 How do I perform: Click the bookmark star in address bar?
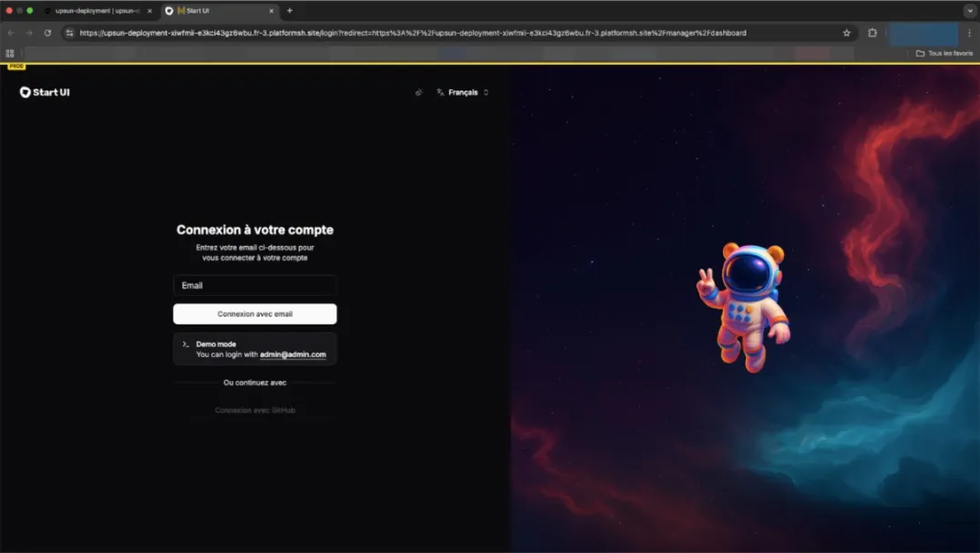pos(846,32)
